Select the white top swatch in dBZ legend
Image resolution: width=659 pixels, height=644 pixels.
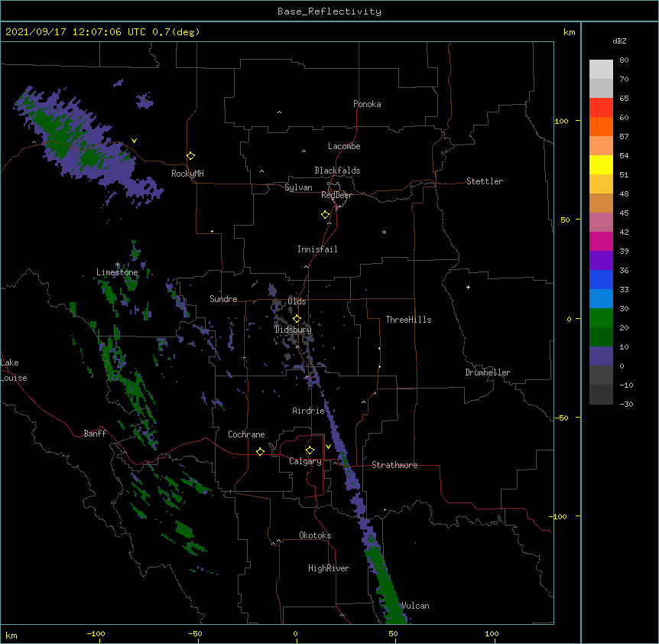pyautogui.click(x=601, y=70)
